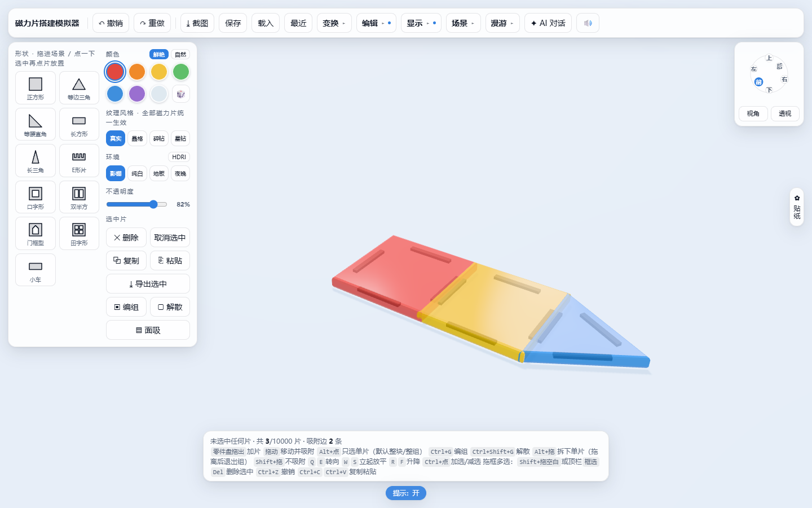Snap the view to 前 on the compass

pos(758,82)
